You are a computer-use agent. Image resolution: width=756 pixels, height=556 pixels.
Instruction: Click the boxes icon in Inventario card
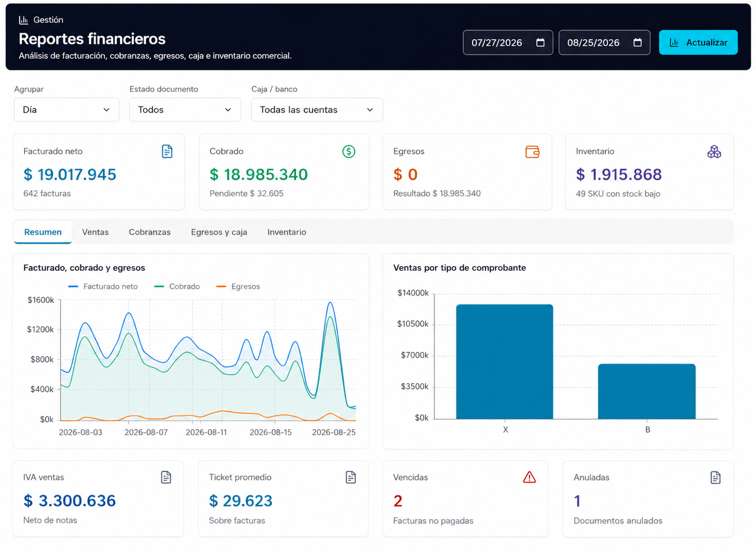(714, 151)
